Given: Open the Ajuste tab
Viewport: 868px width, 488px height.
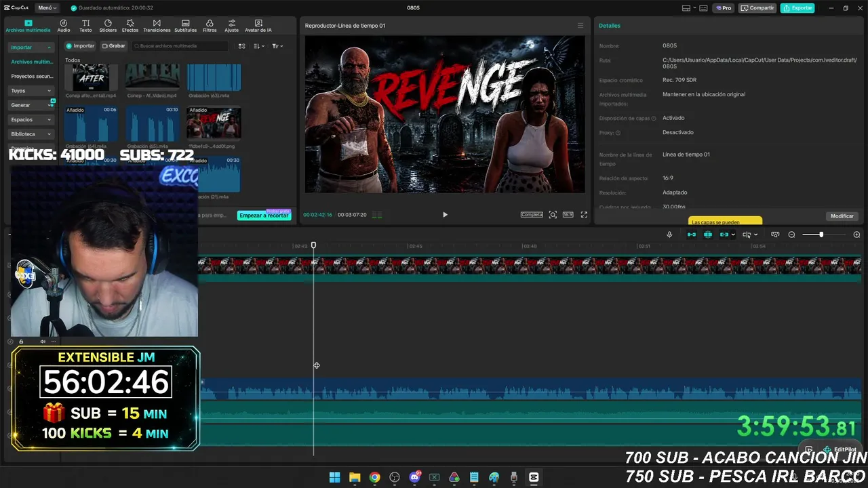Looking at the screenshot, I should pos(232,26).
